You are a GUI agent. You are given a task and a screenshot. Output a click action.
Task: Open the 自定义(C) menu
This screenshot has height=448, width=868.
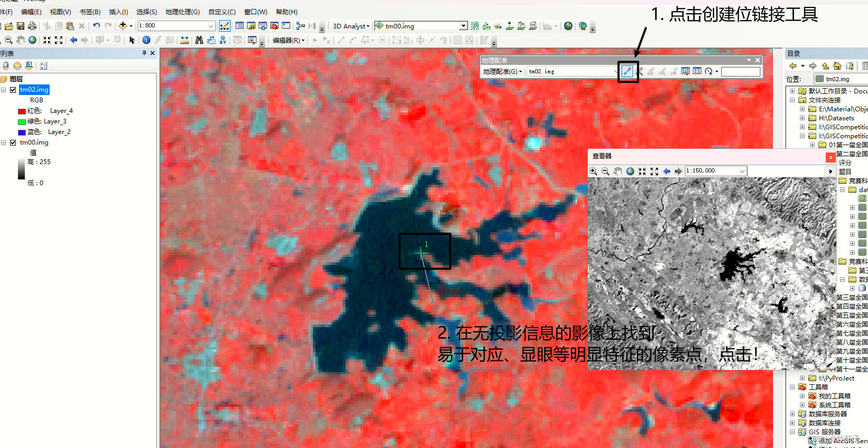pyautogui.click(x=222, y=12)
